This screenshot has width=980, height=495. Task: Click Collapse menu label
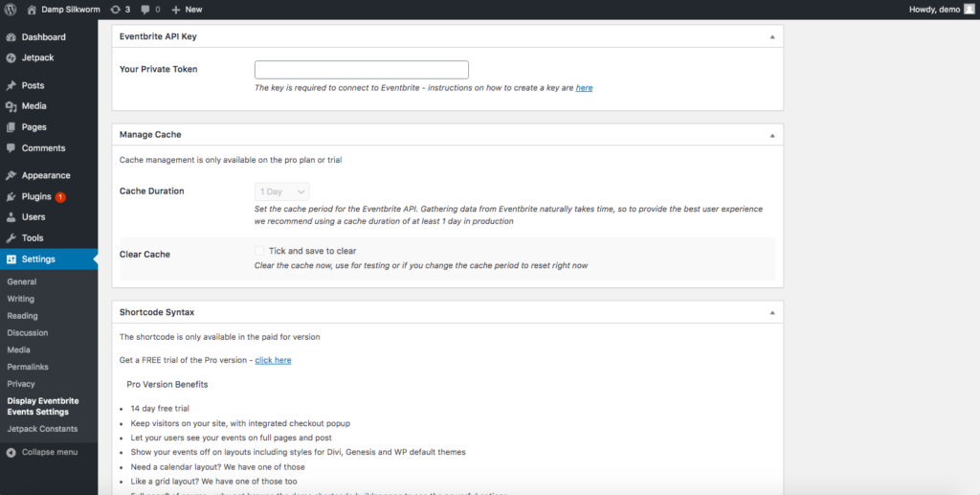[x=50, y=453]
